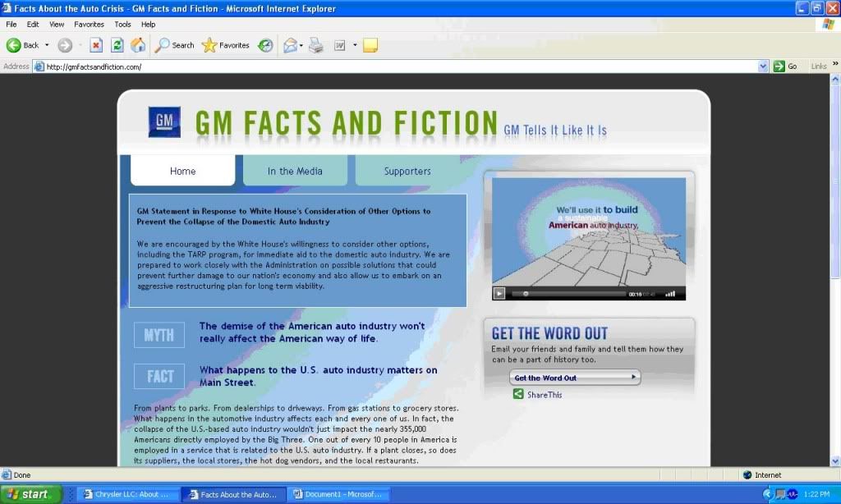
Task: Switch to Chrysler LLC taskbar window
Action: 126,494
